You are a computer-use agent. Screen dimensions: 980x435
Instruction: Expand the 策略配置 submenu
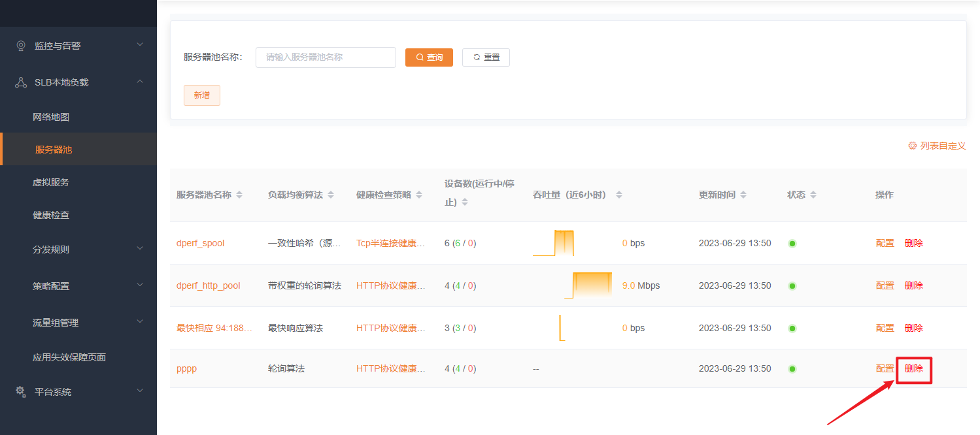coord(140,285)
